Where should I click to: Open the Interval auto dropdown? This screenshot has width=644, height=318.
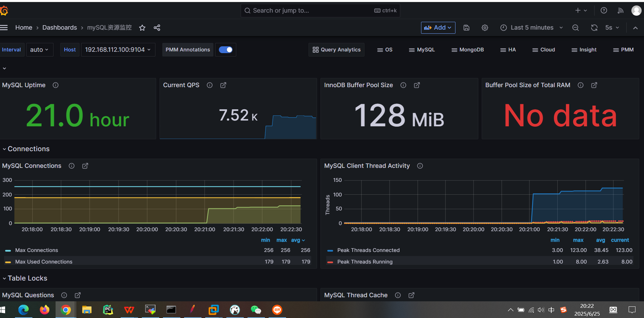40,50
